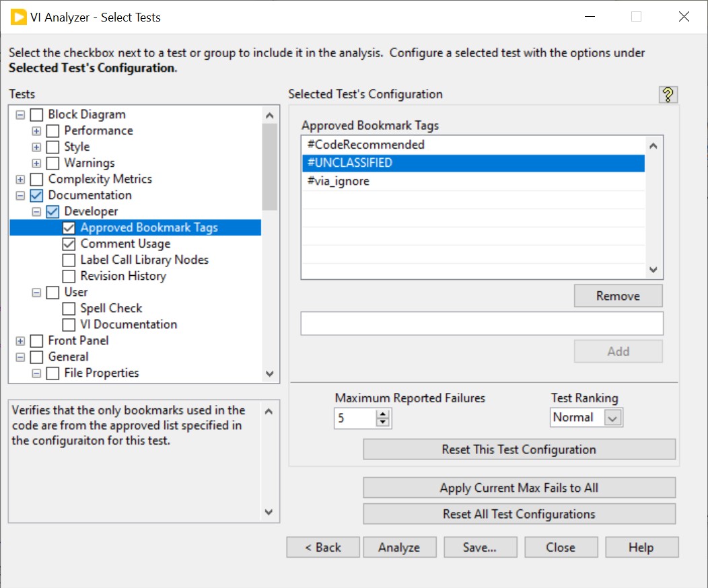Select the #via_ignore tag row

click(473, 181)
